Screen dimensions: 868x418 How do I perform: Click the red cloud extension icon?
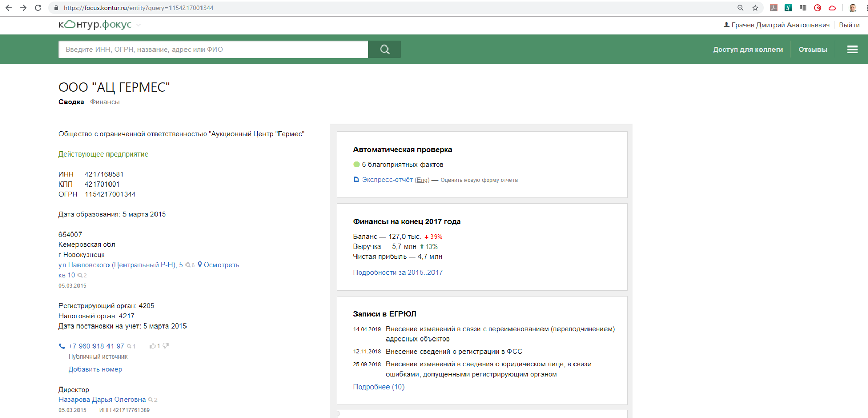click(x=832, y=8)
